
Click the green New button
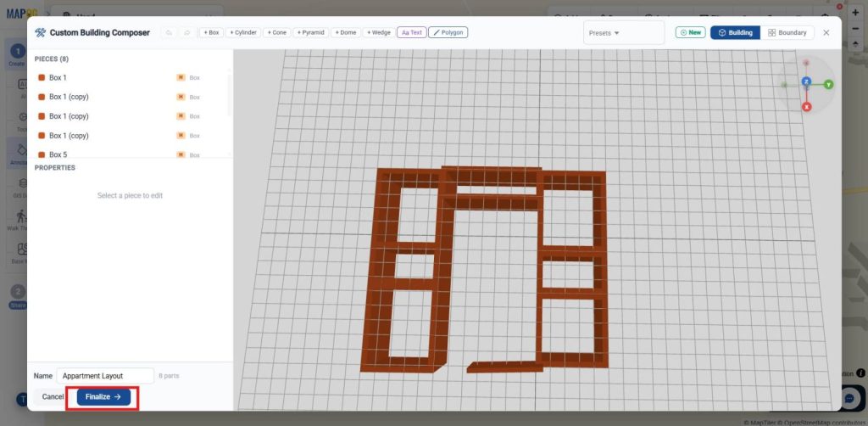pyautogui.click(x=690, y=33)
